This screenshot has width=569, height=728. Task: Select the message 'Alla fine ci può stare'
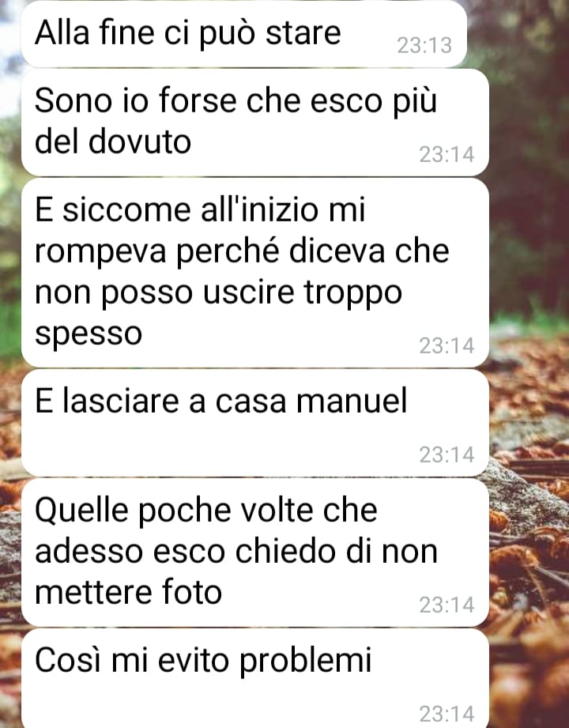click(244, 34)
